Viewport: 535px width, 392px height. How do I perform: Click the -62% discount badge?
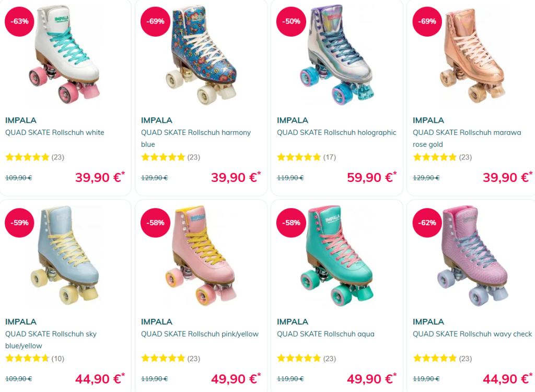pyautogui.click(x=427, y=223)
